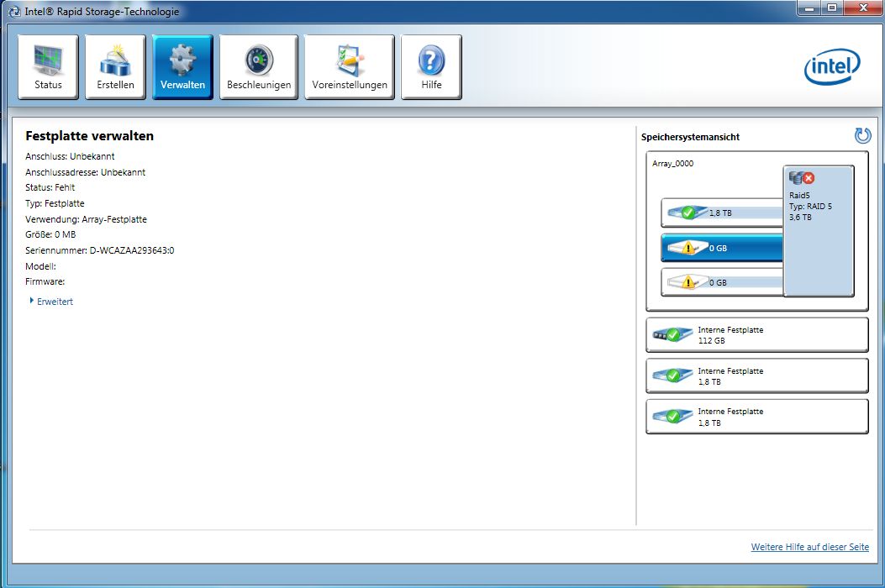Click the Anschlussadresse: Unbekannt line
The image size is (885, 588).
85,173
